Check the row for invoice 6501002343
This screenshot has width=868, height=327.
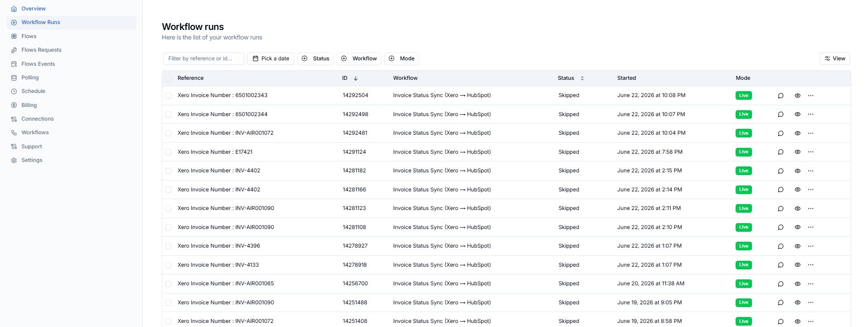(169, 96)
